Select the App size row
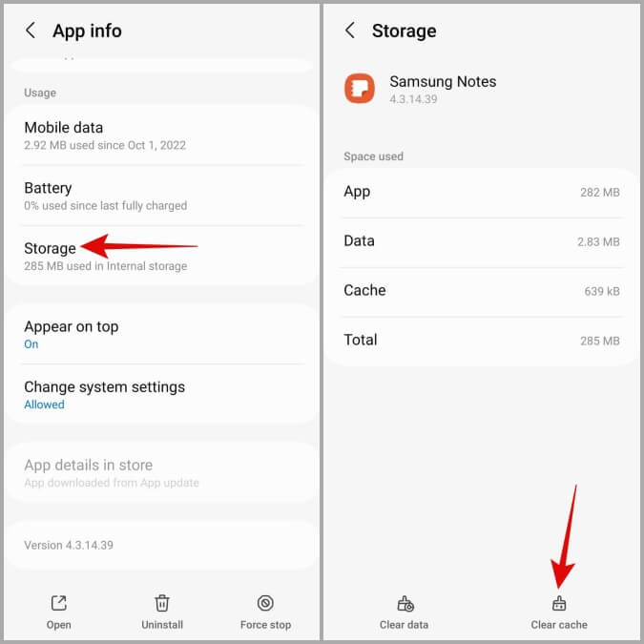Image resolution: width=644 pixels, height=644 pixels. [482, 192]
